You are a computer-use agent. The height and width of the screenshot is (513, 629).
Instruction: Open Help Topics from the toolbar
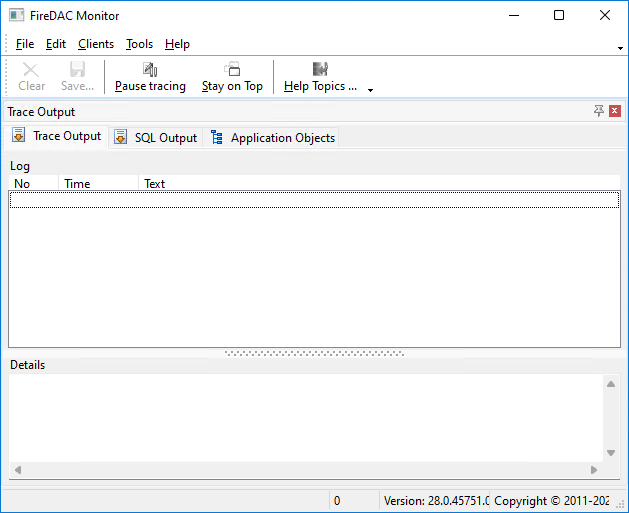320,77
